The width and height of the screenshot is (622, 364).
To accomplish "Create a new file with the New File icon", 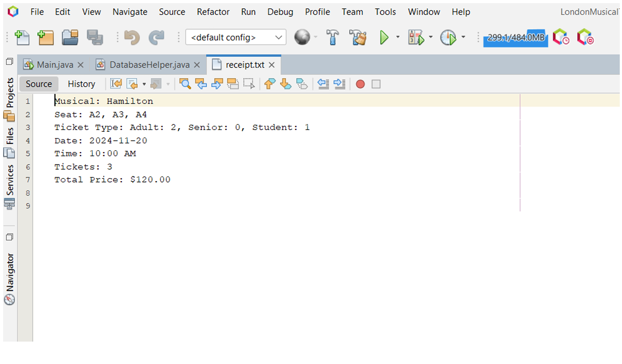I will 22,38.
